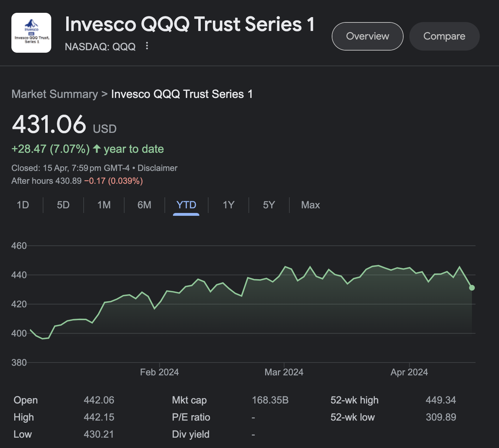499x448 pixels.
Task: Show the 5Y chart range
Action: (269, 205)
